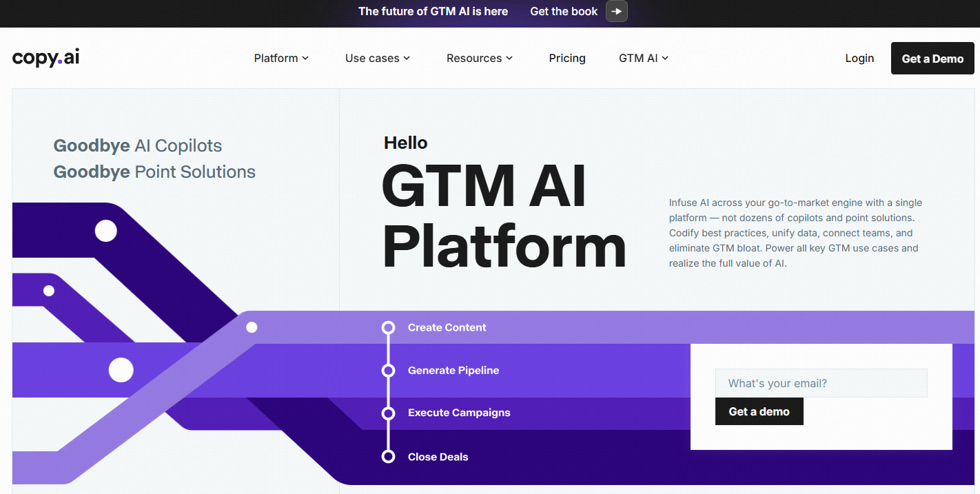980x494 pixels.
Task: Open the Resources menu label
Action: coord(474,59)
